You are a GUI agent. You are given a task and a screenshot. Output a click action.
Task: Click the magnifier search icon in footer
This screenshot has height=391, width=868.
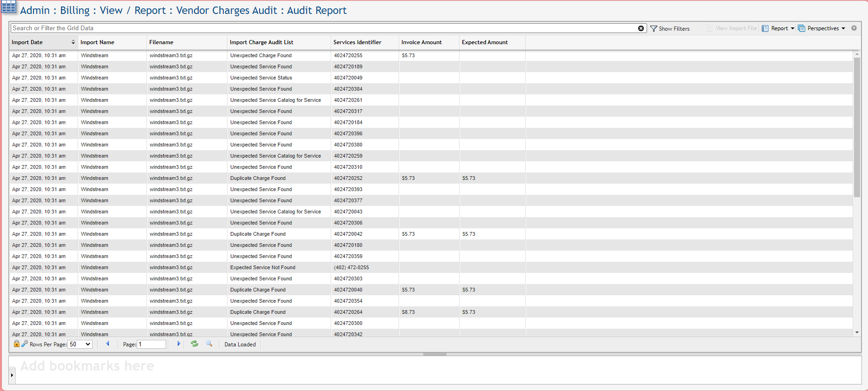[209, 344]
